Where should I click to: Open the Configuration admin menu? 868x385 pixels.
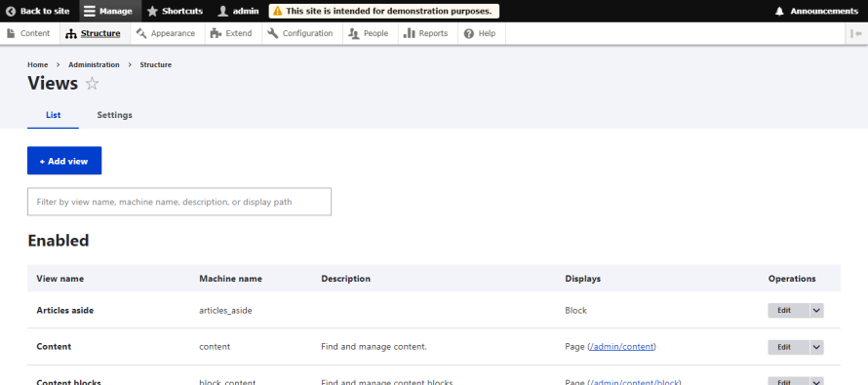tap(302, 33)
